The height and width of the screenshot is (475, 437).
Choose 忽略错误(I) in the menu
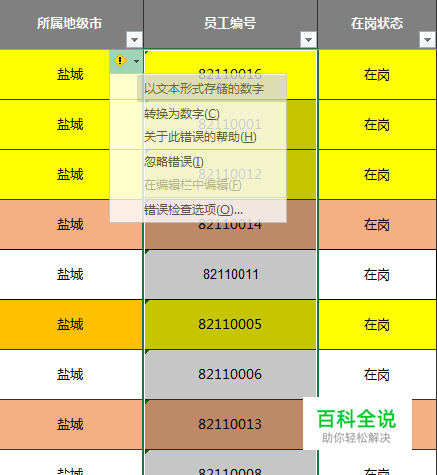coord(174,162)
